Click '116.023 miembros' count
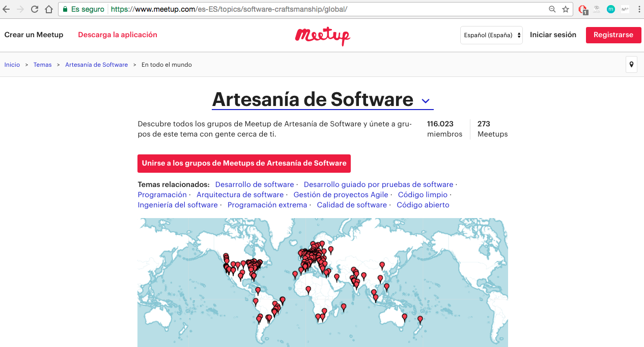Image resolution: width=644 pixels, height=347 pixels. (x=444, y=129)
